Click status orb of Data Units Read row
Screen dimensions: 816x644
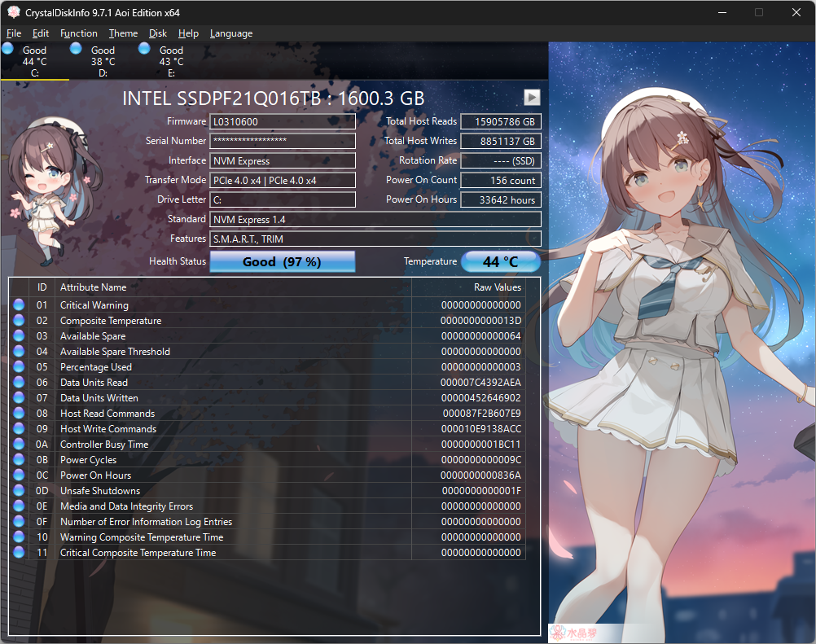(19, 382)
